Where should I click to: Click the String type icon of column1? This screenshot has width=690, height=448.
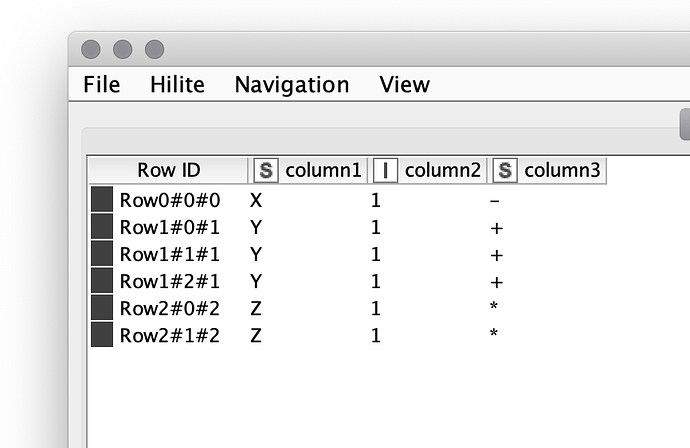point(266,170)
